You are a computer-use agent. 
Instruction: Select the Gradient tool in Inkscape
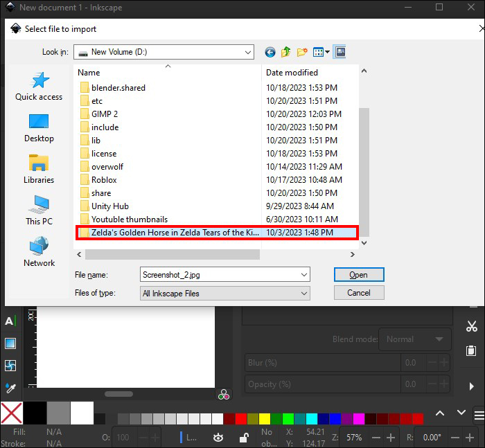tap(10, 343)
